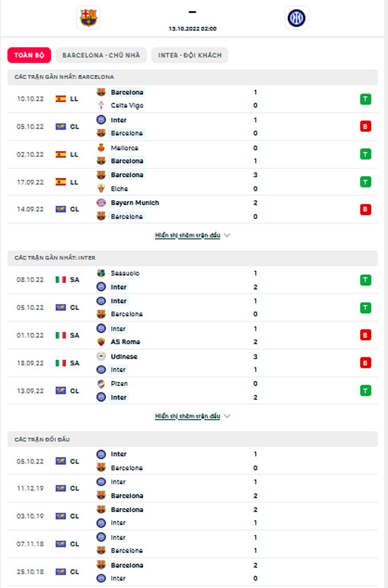Screen dimensions: 388x588
Task: Switch to Barcelona - Chủ Nhà tab
Action: [x=101, y=55]
